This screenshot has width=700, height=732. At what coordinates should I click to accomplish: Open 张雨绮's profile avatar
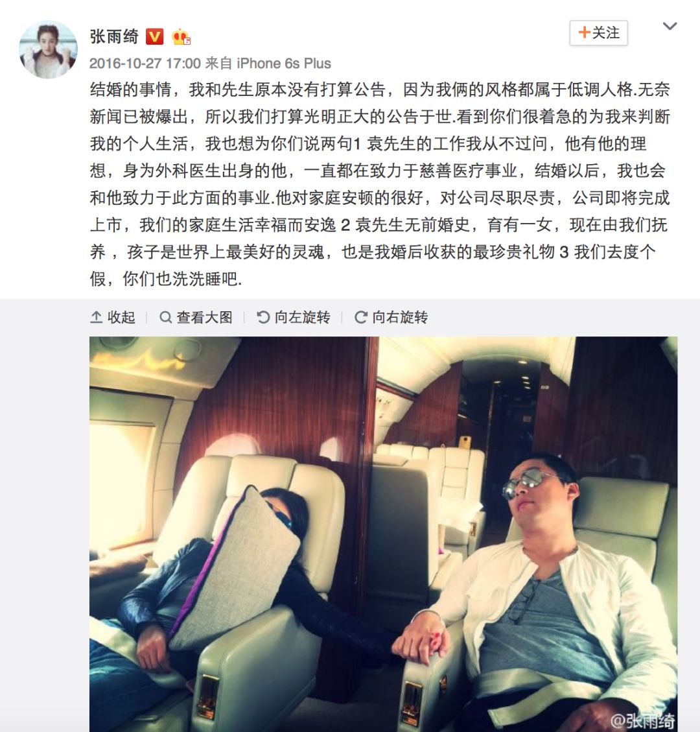[x=48, y=49]
